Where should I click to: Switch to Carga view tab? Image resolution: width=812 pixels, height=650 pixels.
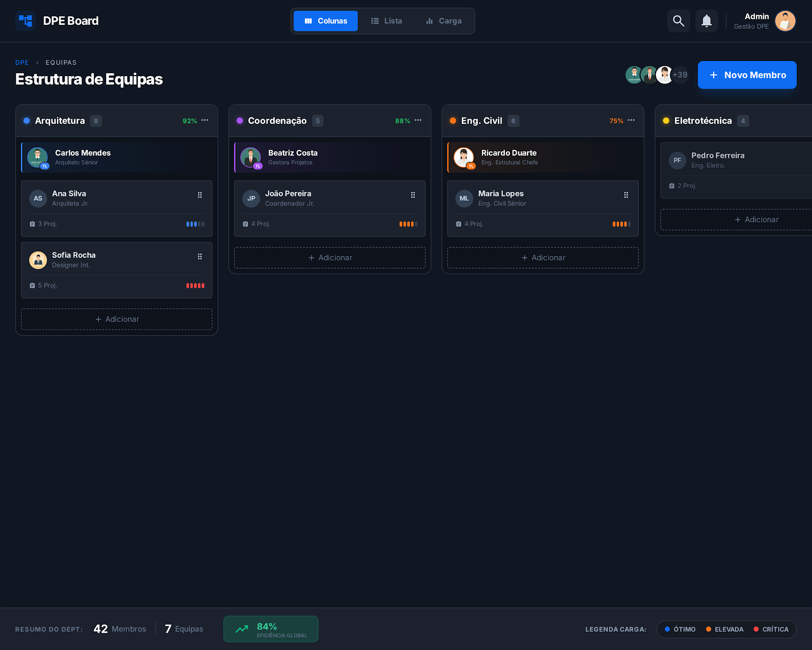(444, 21)
